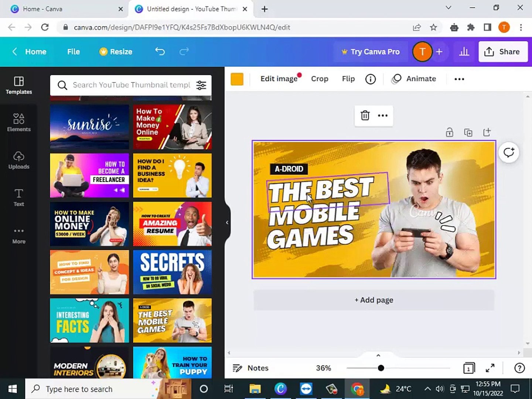Click the Crop option
This screenshot has width=532, height=399.
320,79
